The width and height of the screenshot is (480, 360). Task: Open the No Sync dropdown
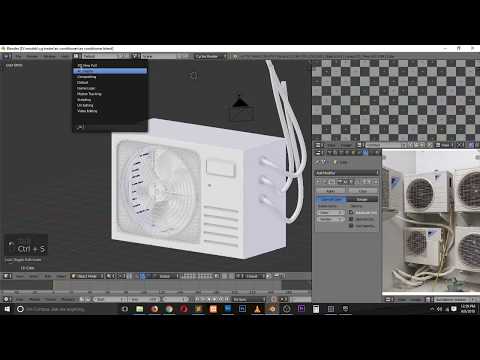click(249, 299)
